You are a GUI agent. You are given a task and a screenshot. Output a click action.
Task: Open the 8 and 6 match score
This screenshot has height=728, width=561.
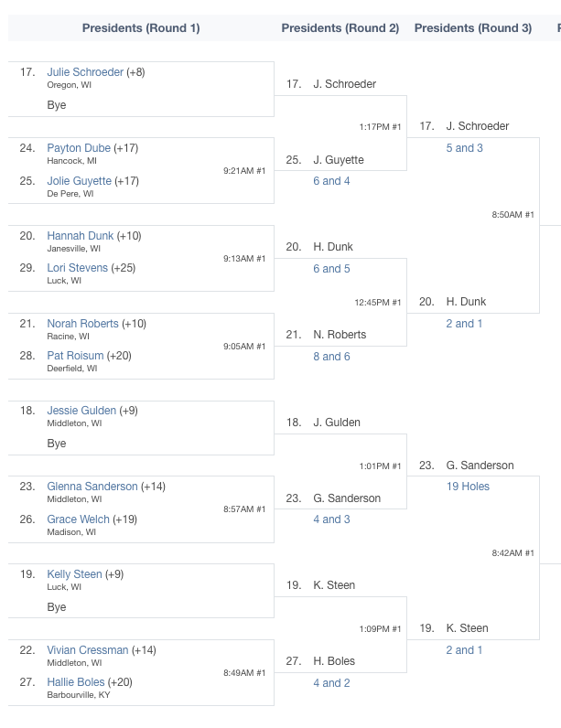pos(331,357)
